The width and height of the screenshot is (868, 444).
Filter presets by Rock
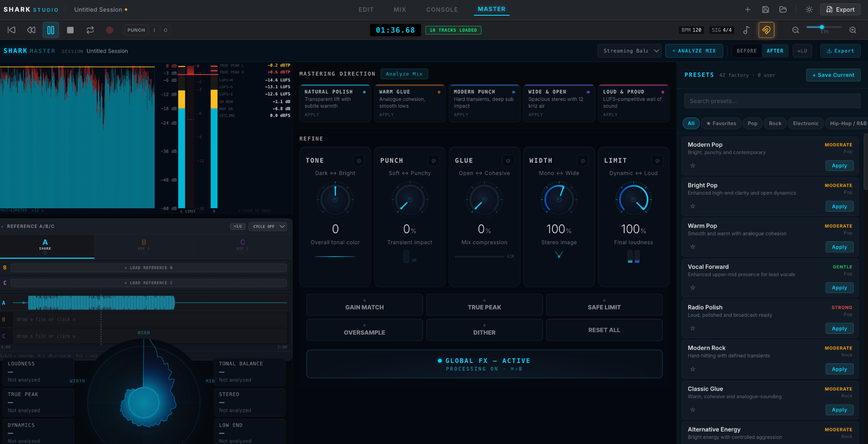tap(775, 123)
